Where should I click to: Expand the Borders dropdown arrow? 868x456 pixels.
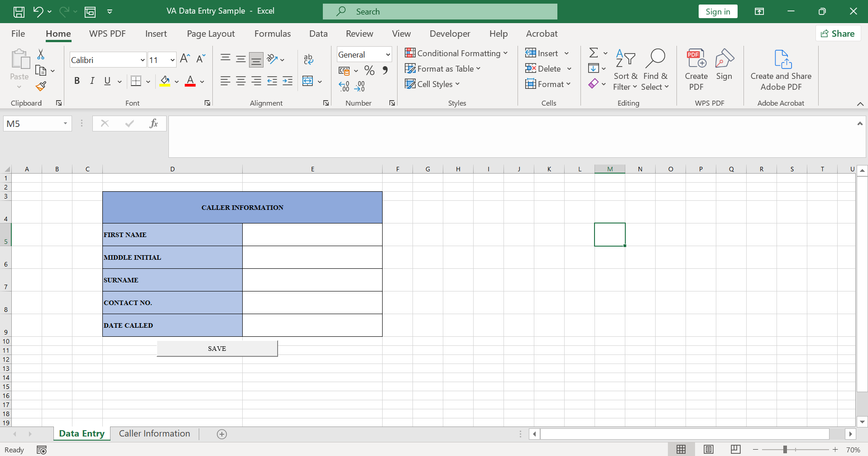tap(148, 82)
